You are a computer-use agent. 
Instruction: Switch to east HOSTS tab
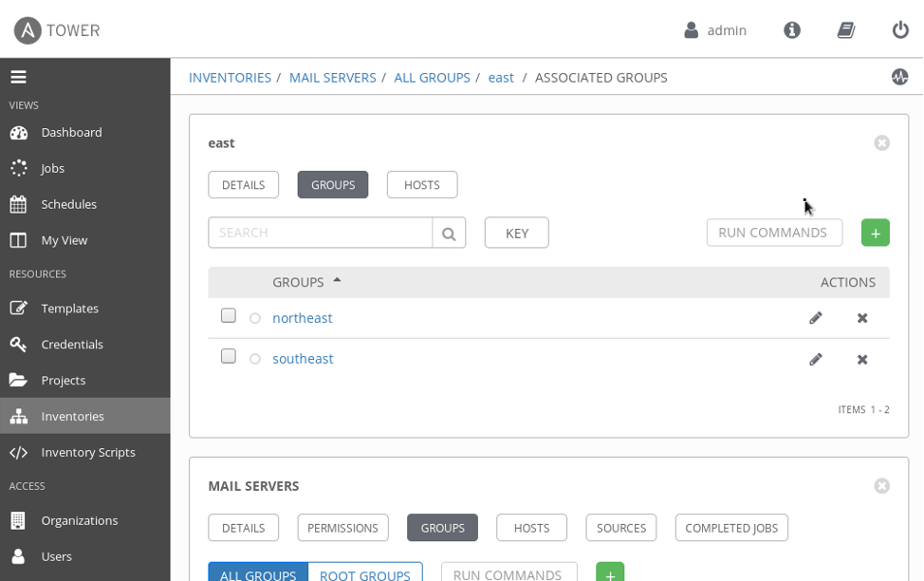point(422,184)
